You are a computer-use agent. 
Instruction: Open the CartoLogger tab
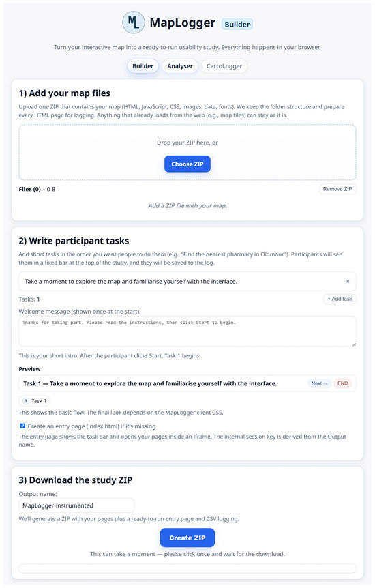click(224, 66)
